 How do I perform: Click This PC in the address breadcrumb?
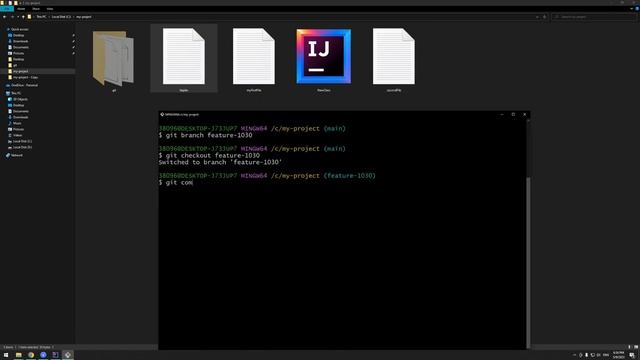(41, 17)
